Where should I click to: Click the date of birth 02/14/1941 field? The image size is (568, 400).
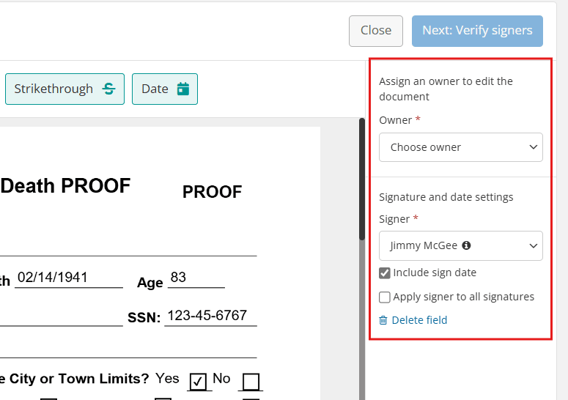[x=68, y=278]
